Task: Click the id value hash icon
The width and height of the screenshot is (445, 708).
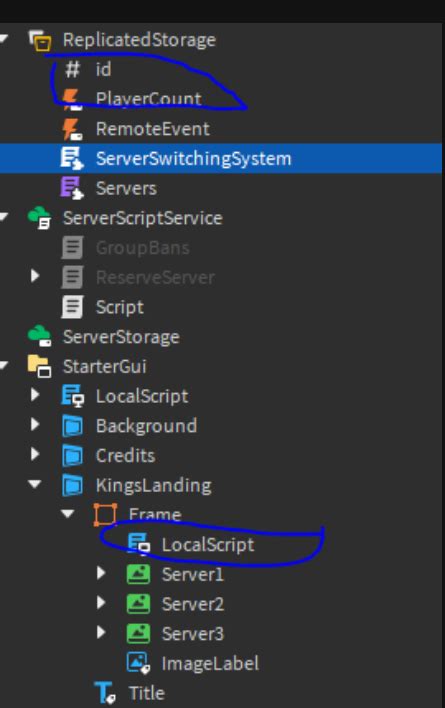Action: [72, 70]
